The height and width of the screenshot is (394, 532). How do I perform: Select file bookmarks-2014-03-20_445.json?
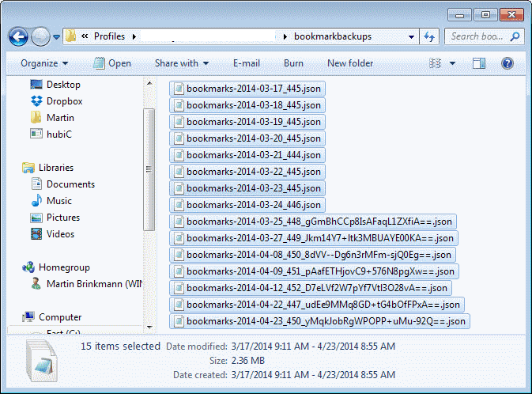(247, 138)
